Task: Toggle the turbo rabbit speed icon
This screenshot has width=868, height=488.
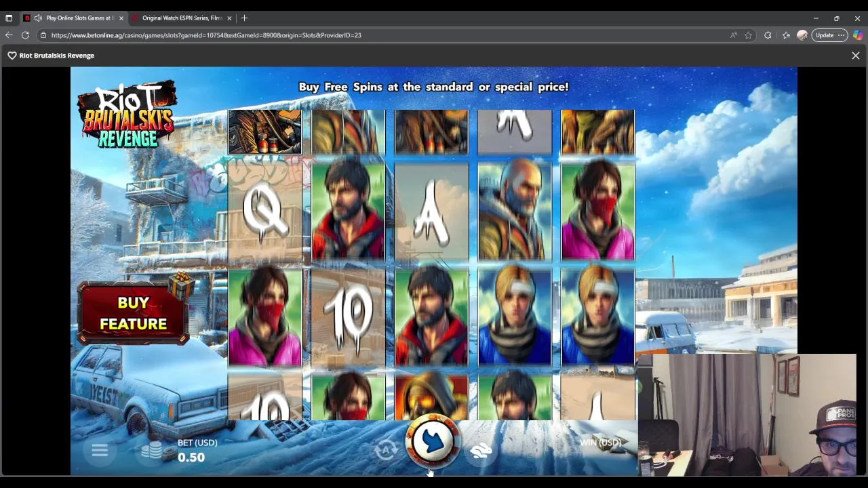Action: tap(480, 450)
